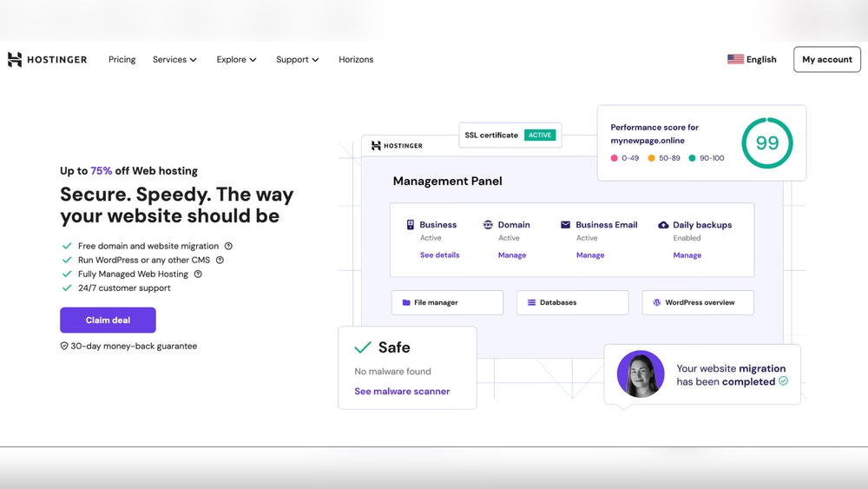
Task: Click See details under Business
Action: point(439,255)
